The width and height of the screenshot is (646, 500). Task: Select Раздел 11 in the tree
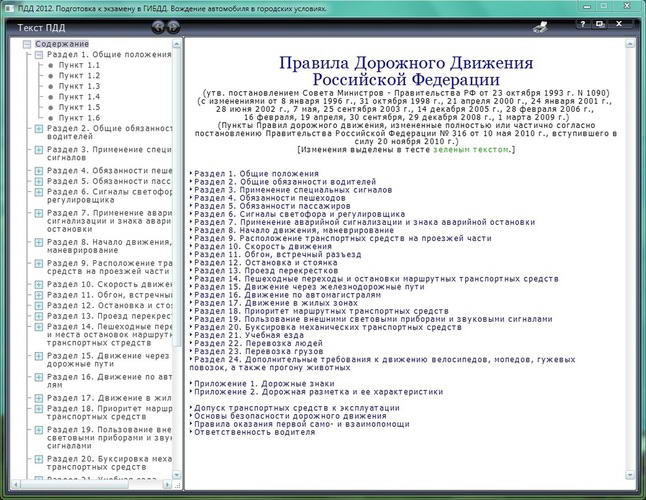(x=110, y=295)
